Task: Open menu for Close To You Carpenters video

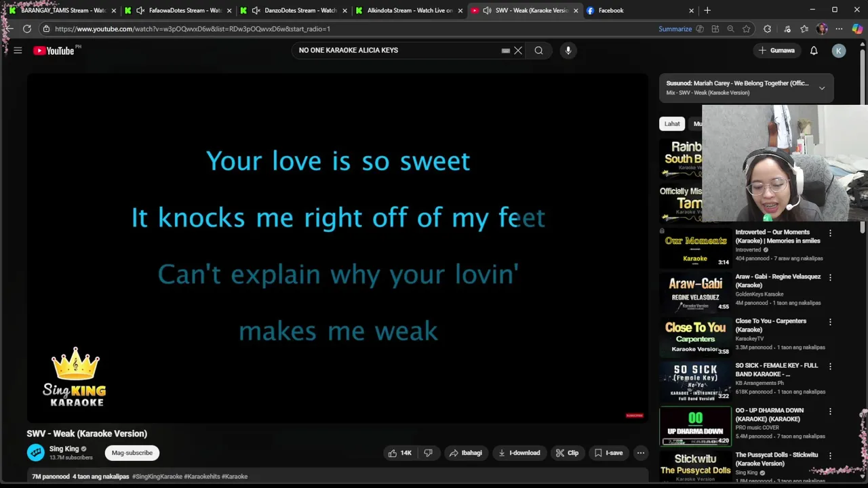Action: (830, 322)
